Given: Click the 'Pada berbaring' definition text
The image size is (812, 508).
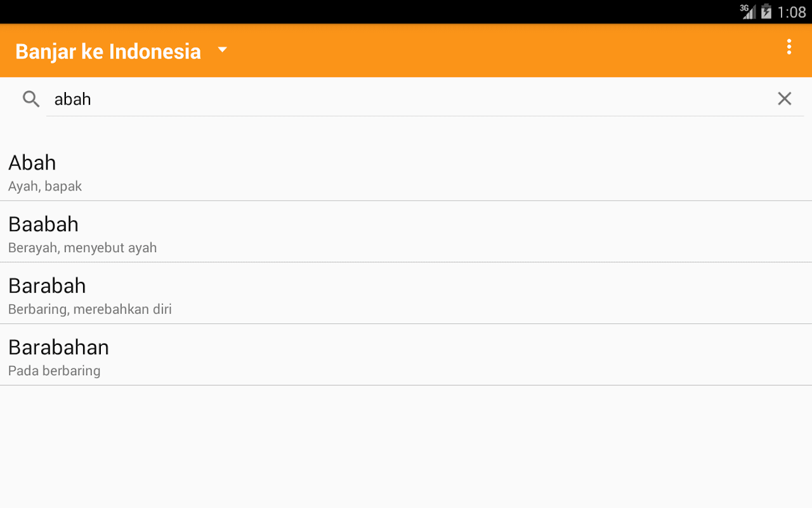Looking at the screenshot, I should [55, 371].
